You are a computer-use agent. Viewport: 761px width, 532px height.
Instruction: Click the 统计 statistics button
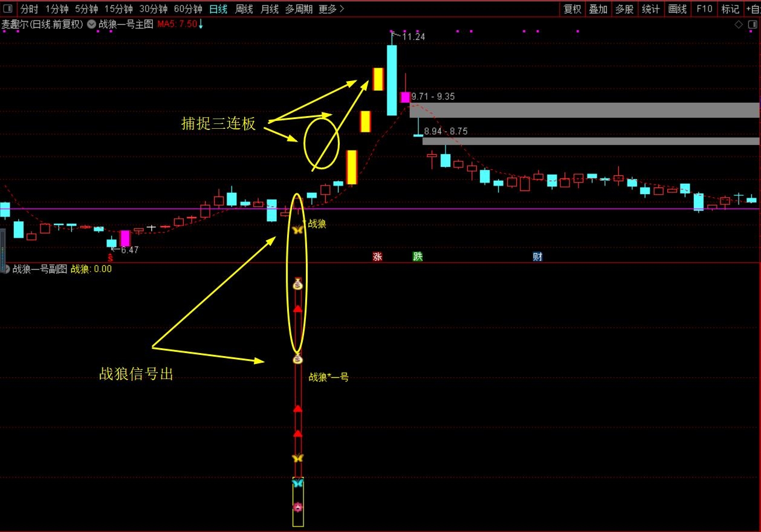650,9
